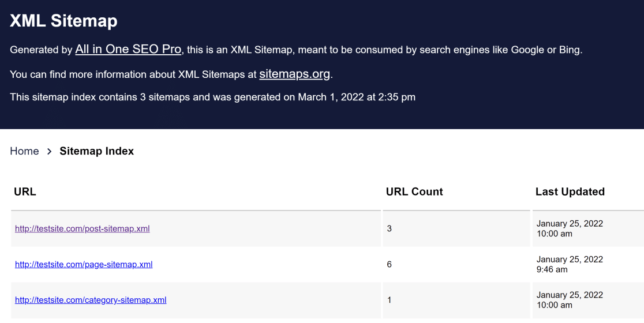Click the XML Sitemap page heading
The width and height of the screenshot is (644, 323).
pos(63,21)
